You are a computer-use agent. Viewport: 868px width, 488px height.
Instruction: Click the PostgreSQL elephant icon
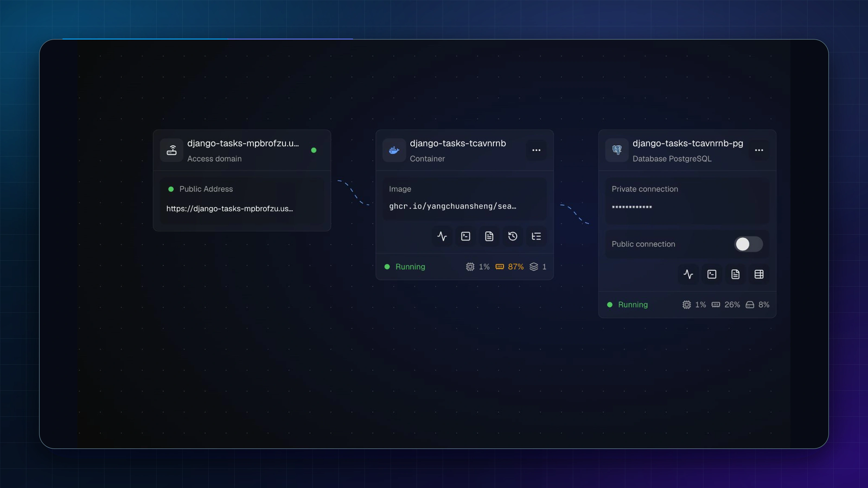(x=617, y=150)
